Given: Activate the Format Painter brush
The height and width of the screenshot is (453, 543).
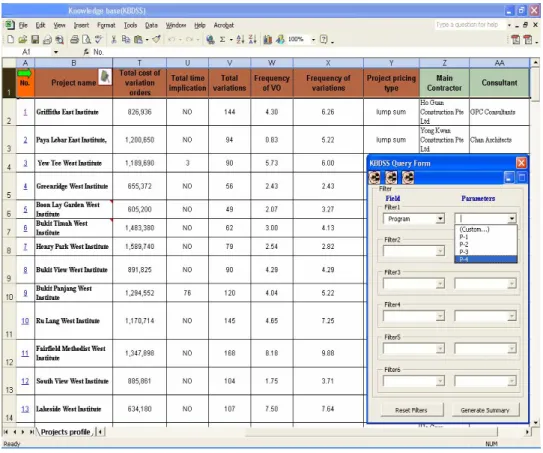Looking at the screenshot, I should 157,39.
